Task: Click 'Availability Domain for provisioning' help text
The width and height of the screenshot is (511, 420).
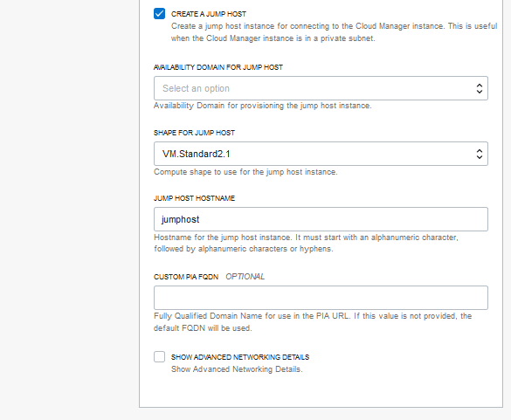Action: [263, 106]
